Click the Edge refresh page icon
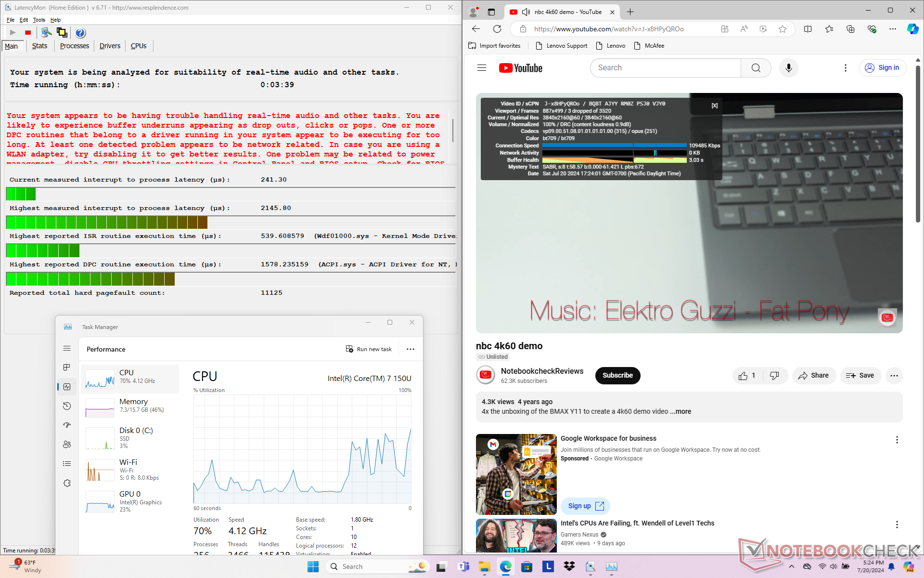The image size is (924, 578). (x=497, y=29)
